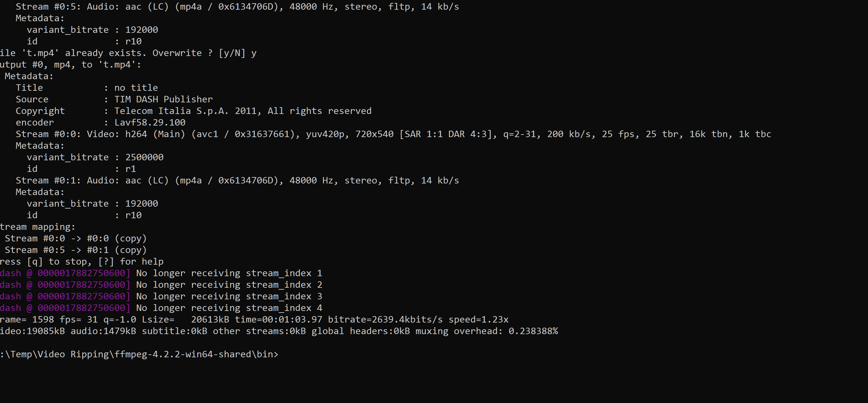Click the 'Stream #0:5 -> #0:1 (copy)' mapping line
Image resolution: width=868 pixels, height=403 pixels.
click(75, 250)
